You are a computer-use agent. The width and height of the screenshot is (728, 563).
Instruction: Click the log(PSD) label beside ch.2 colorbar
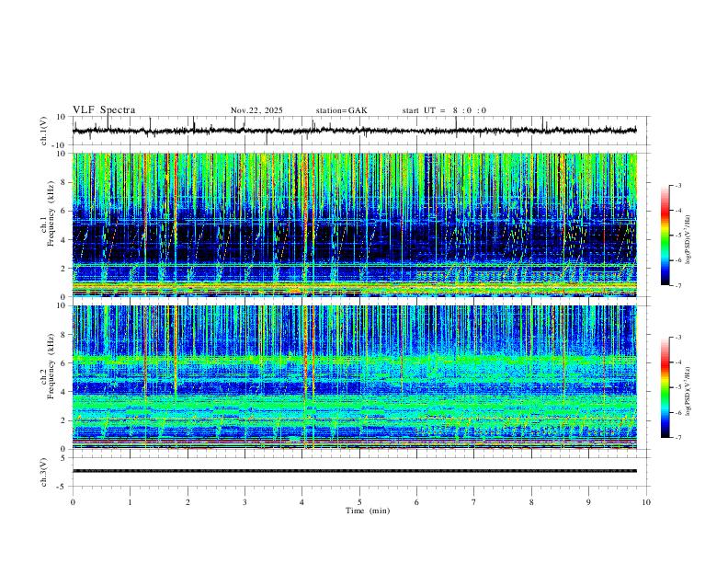(688, 391)
